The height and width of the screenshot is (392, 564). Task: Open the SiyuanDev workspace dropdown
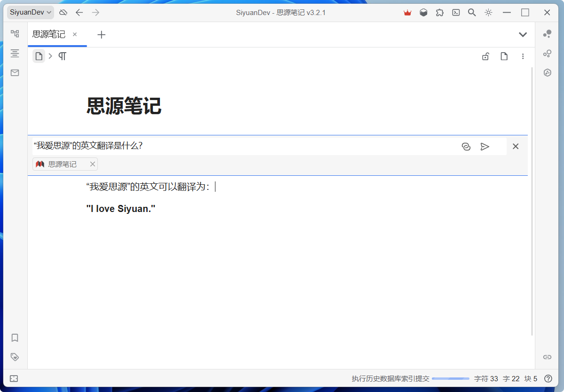[31, 13]
